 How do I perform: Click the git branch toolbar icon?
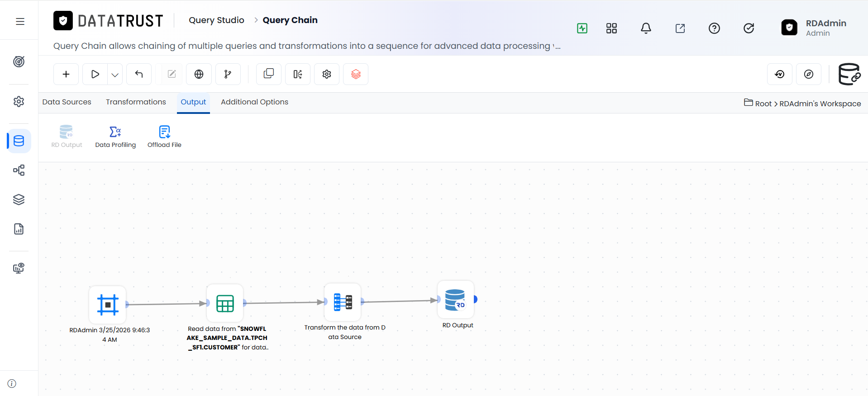[228, 74]
